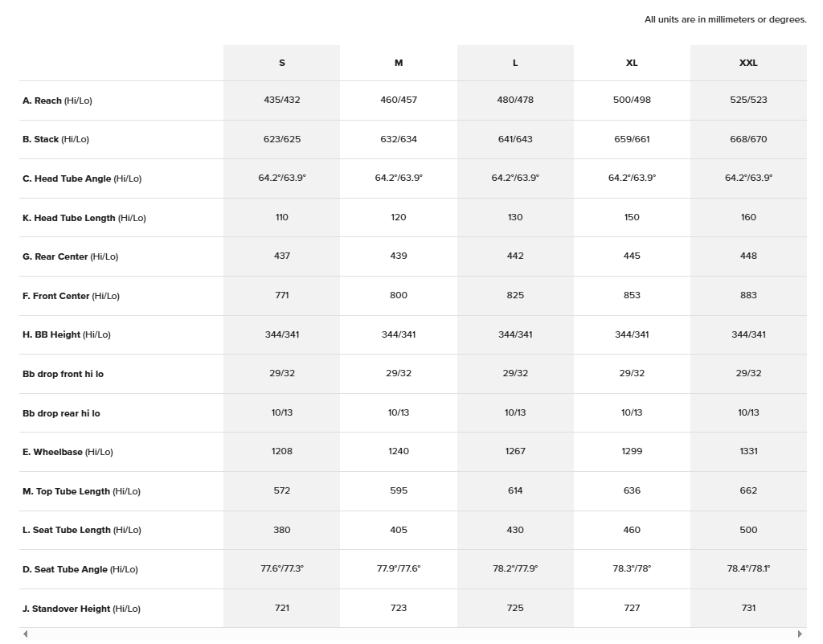The image size is (823, 644).
Task: Click the 435/432 reach value cell
Action: click(281, 100)
